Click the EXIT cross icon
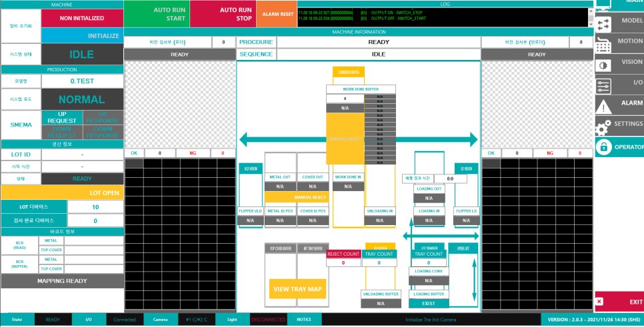 [599, 302]
